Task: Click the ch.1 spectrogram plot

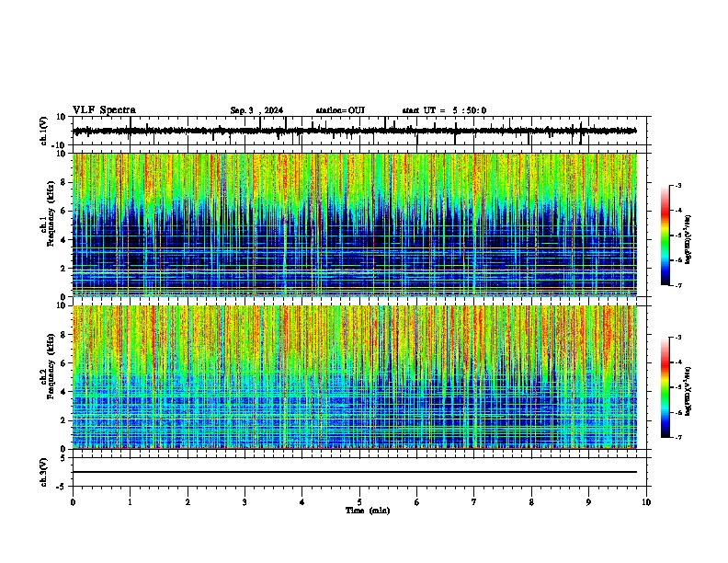Action: pos(355,224)
